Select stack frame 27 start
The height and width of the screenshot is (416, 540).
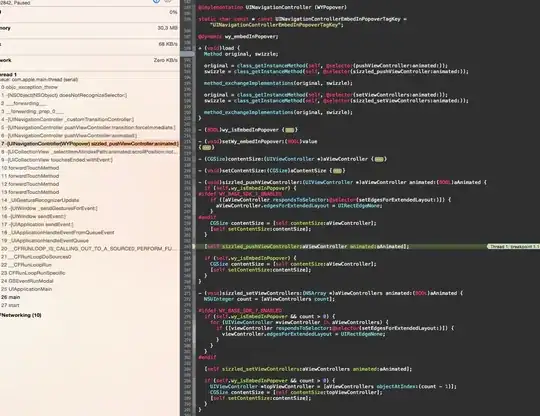[x=10, y=305]
